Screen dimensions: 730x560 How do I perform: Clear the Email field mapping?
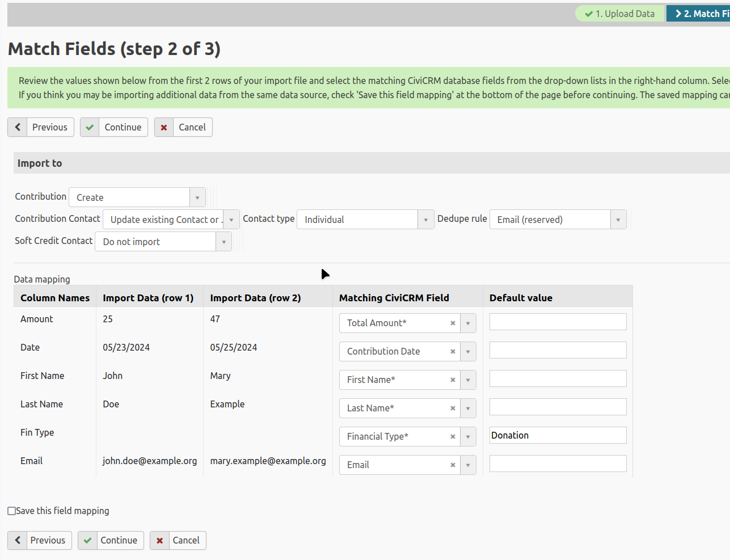pos(453,465)
